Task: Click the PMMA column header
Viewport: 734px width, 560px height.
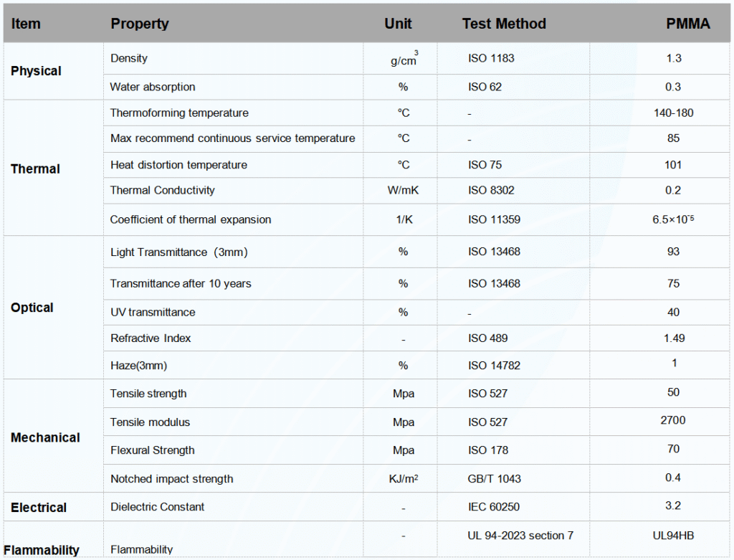Action: [x=687, y=24]
